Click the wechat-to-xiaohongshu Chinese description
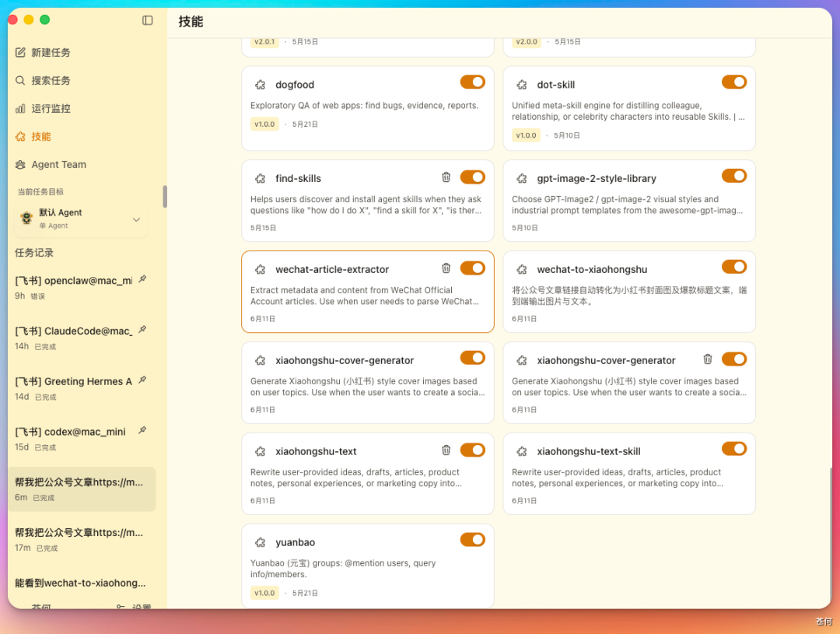 (x=629, y=296)
